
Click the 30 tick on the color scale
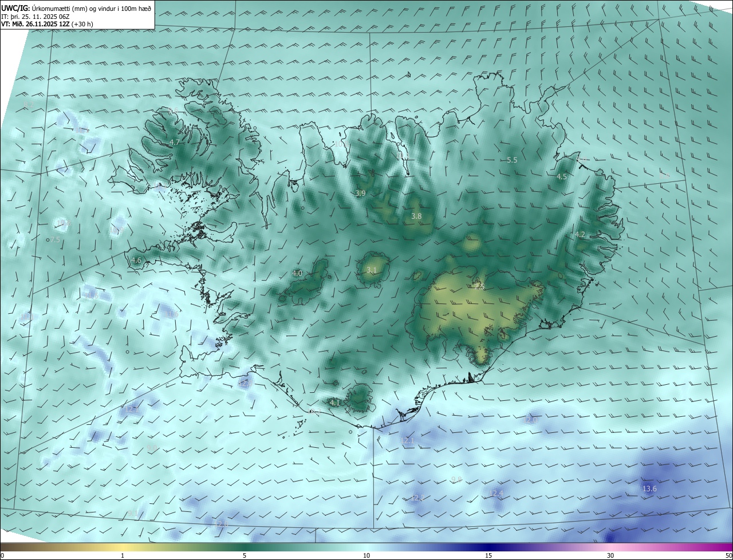(x=610, y=555)
